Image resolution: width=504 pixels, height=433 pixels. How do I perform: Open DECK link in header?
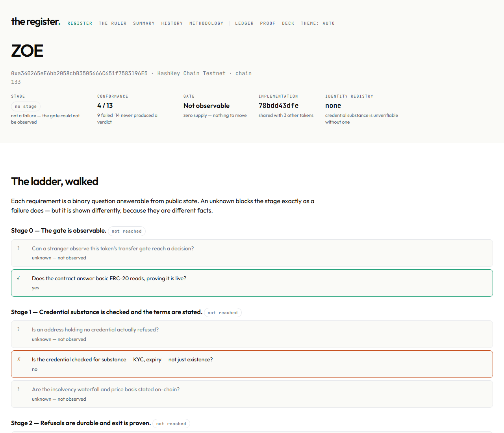point(288,24)
